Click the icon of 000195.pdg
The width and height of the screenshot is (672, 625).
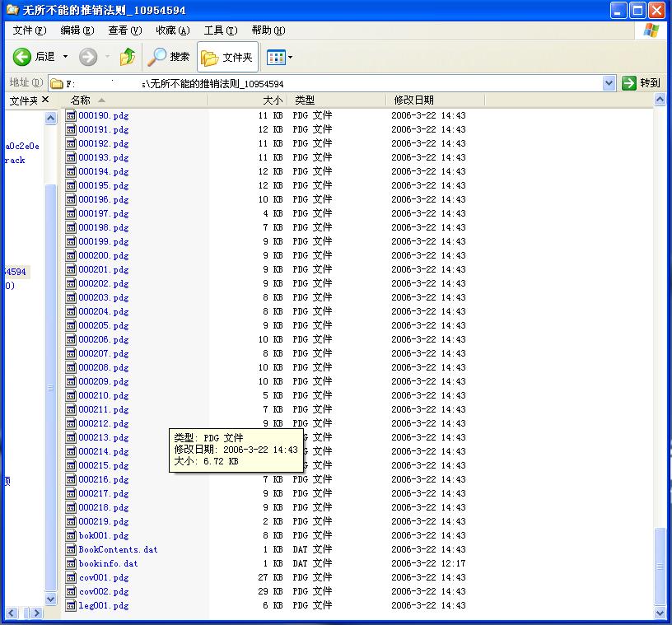click(71, 185)
